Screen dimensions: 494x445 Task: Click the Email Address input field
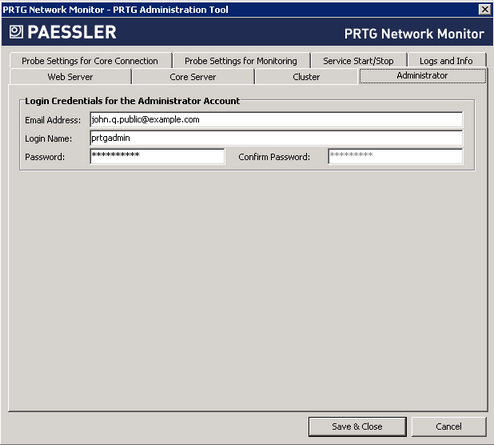pyautogui.click(x=276, y=120)
